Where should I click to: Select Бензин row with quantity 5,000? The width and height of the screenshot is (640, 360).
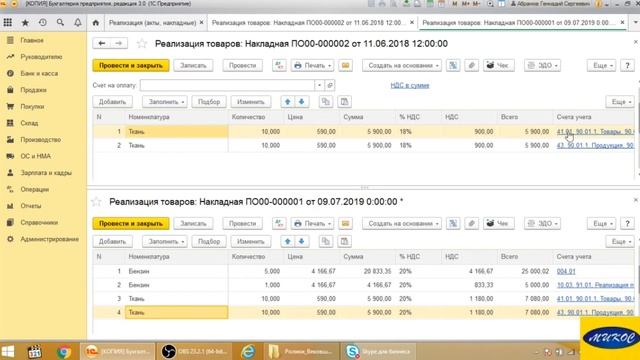(363, 271)
